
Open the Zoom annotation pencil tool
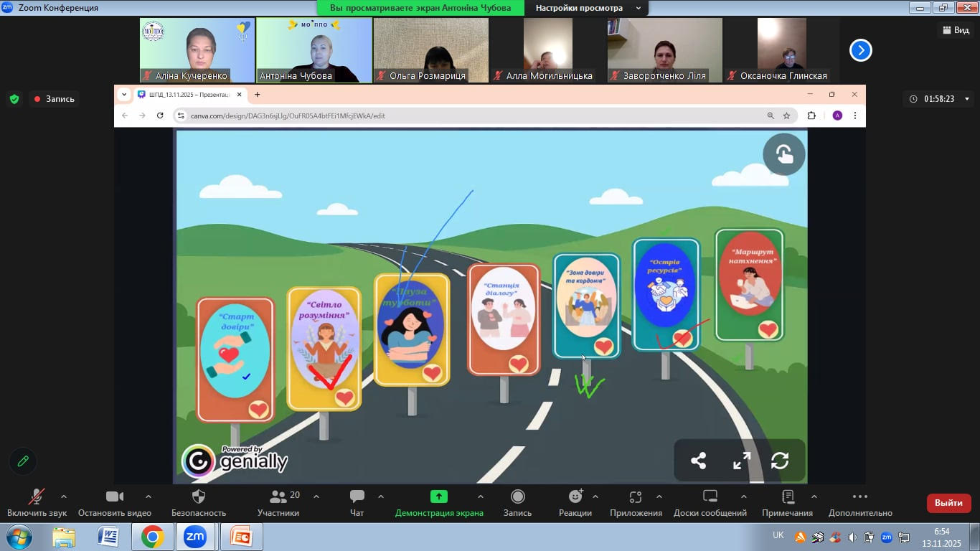point(23,461)
